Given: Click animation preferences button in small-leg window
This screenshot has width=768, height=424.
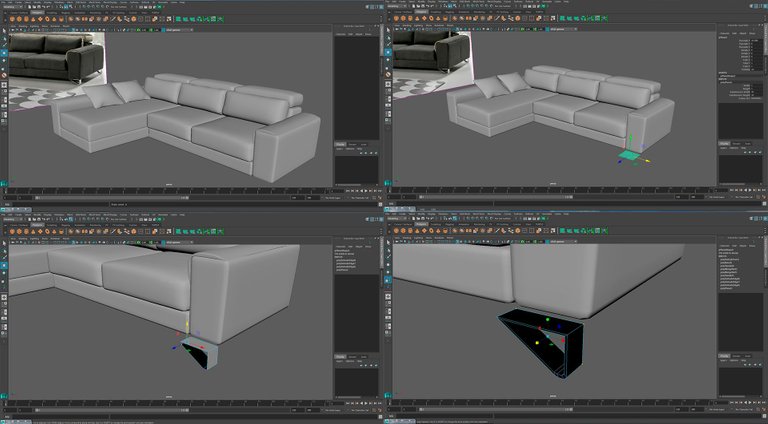Looking at the screenshot, I should point(380,410).
